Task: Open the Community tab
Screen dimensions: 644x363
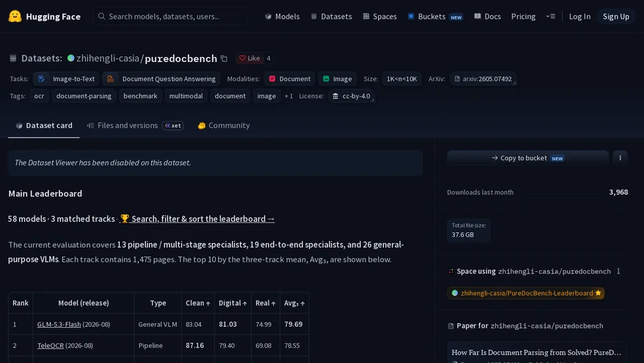Action: click(x=224, y=126)
